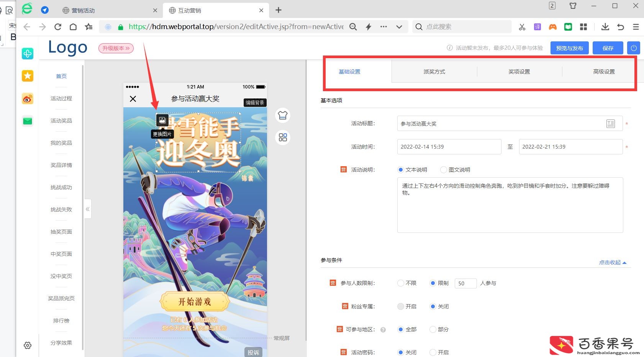Select 排行榜 in the page list
This screenshot has width=644, height=357.
click(61, 321)
